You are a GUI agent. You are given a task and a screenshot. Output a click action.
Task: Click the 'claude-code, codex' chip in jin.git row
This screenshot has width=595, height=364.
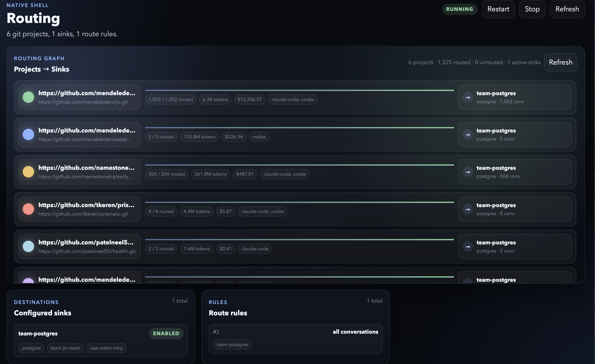293,99
